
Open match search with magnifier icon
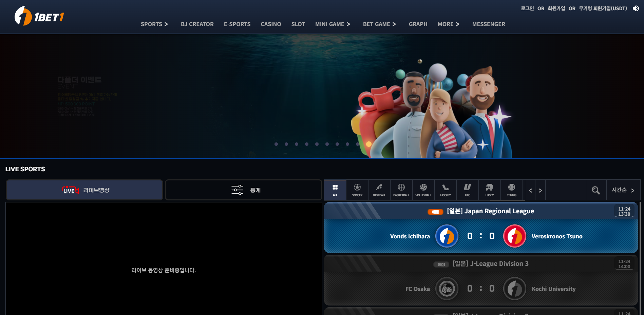click(x=595, y=190)
